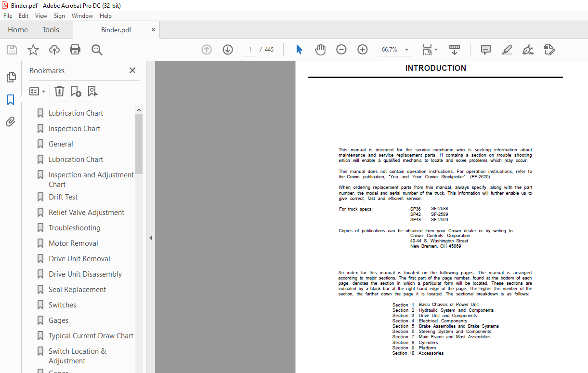This screenshot has height=373, width=588.
Task: Collapse the navigation pane with the arrow
Action: (x=150, y=238)
